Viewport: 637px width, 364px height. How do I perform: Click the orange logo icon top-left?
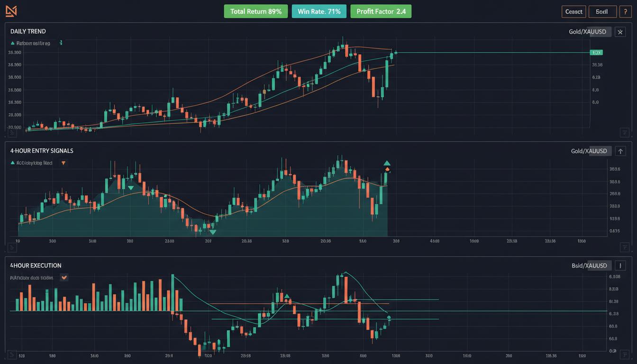point(10,10)
